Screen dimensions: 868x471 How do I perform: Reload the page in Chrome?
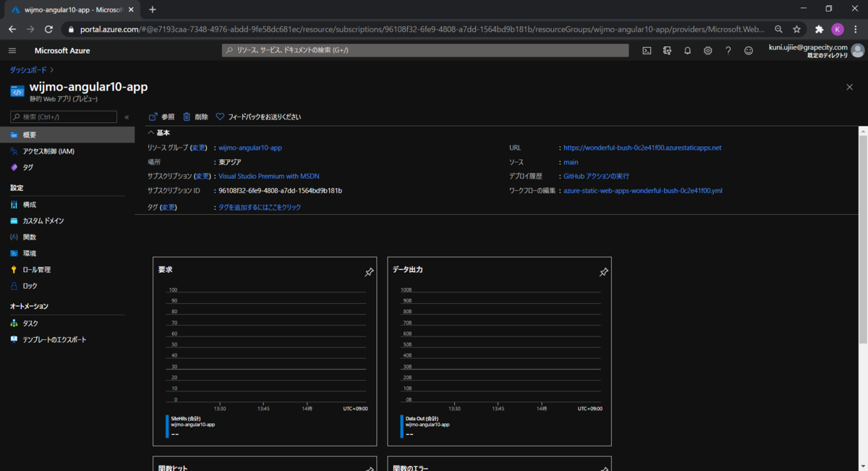coord(48,30)
